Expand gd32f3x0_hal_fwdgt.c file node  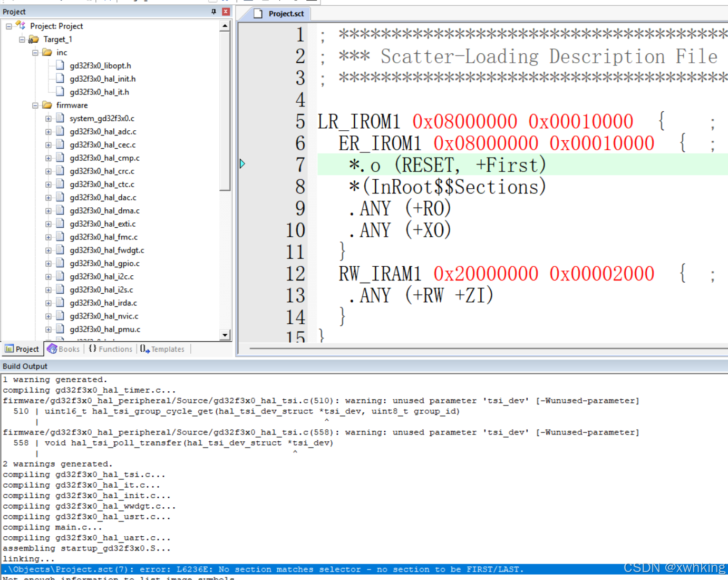[x=48, y=250]
